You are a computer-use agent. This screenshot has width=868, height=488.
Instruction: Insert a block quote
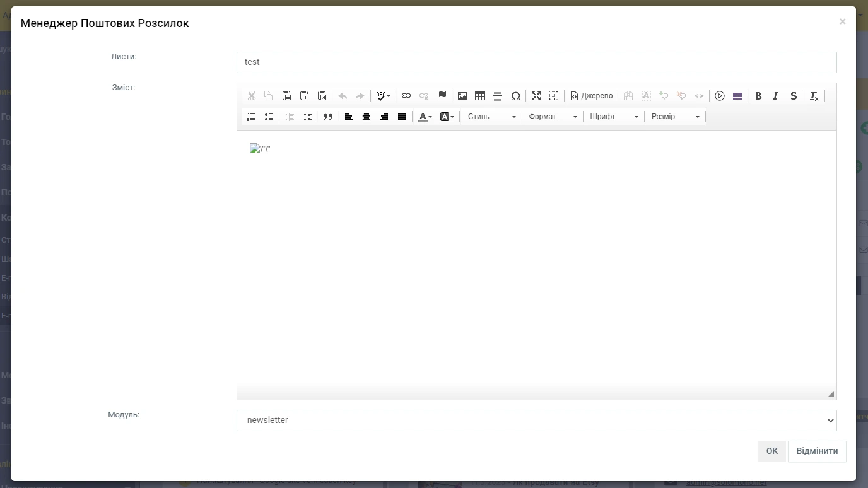point(328,117)
